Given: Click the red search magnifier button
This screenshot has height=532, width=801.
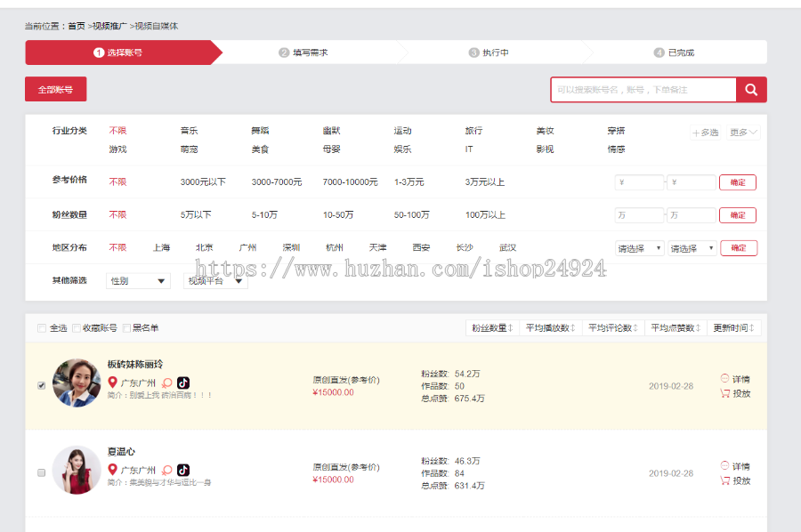Looking at the screenshot, I should pyautogui.click(x=751, y=90).
